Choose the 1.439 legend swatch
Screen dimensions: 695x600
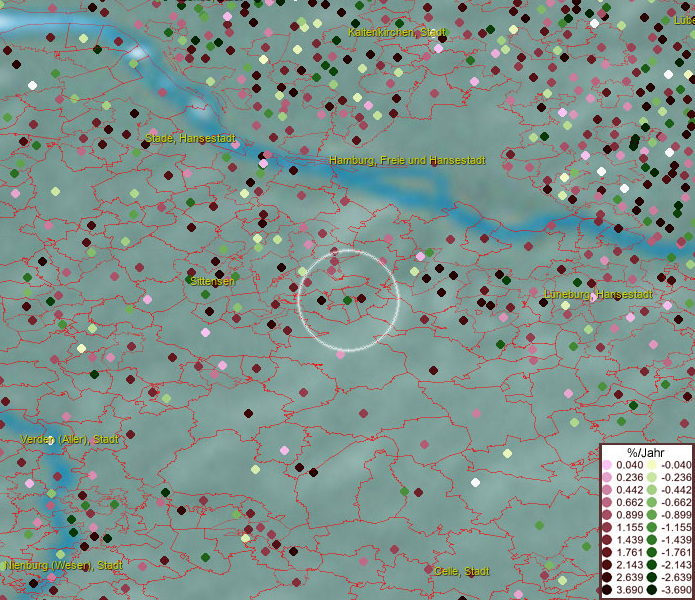[x=607, y=540]
